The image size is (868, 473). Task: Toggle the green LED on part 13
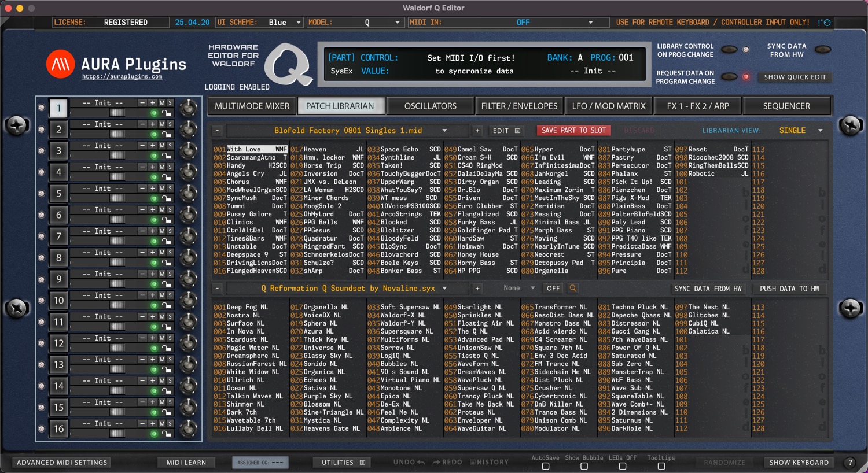(154, 370)
